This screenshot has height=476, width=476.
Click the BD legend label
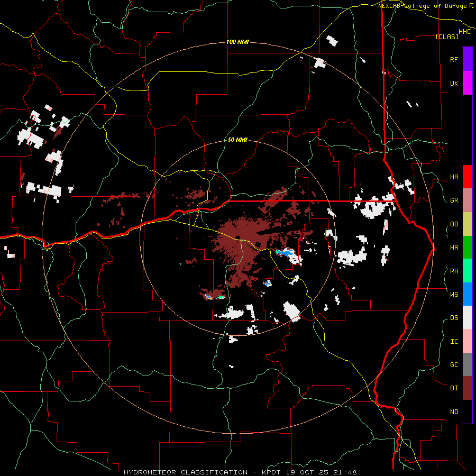click(454, 224)
